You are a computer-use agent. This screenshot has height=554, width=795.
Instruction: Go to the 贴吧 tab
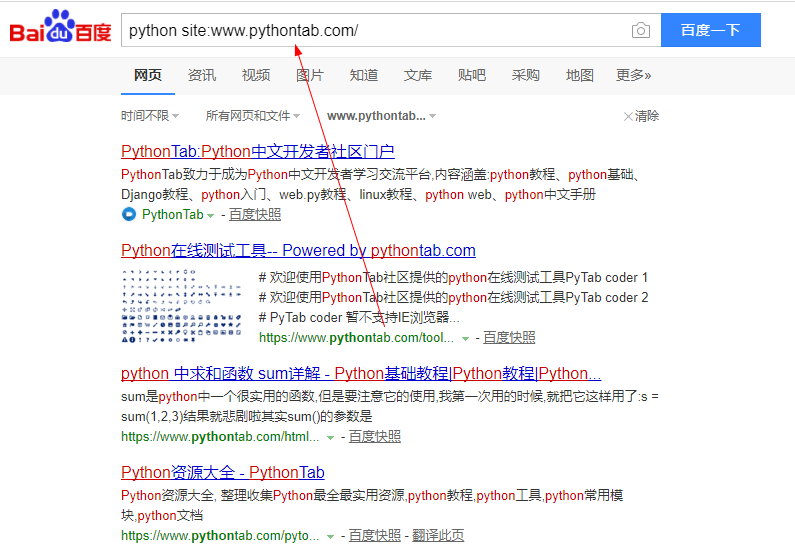tap(472, 76)
